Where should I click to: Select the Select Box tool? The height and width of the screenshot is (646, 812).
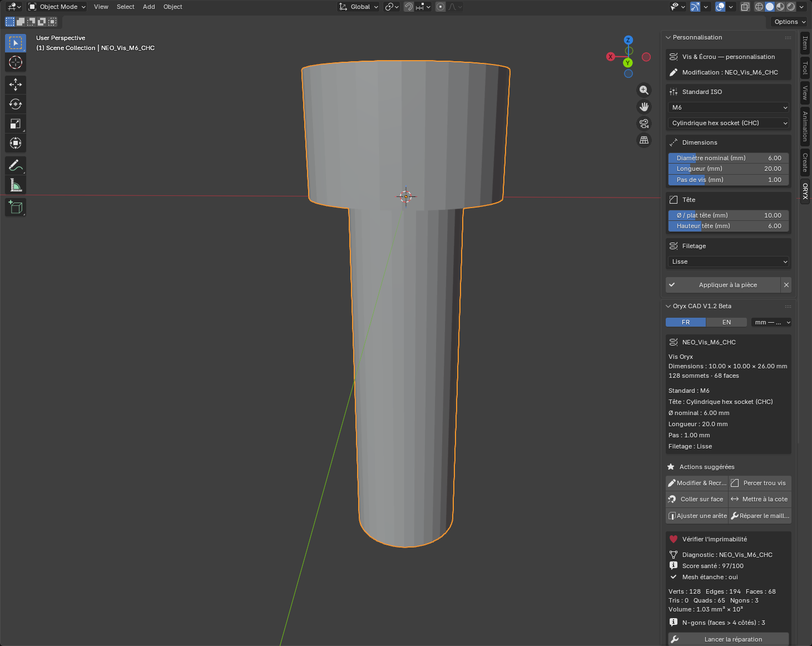16,43
